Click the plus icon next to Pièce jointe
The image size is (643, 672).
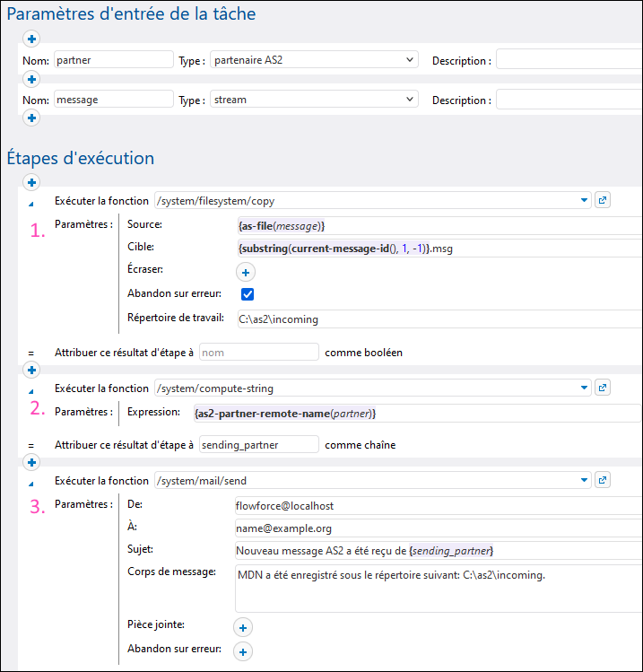[x=243, y=627]
